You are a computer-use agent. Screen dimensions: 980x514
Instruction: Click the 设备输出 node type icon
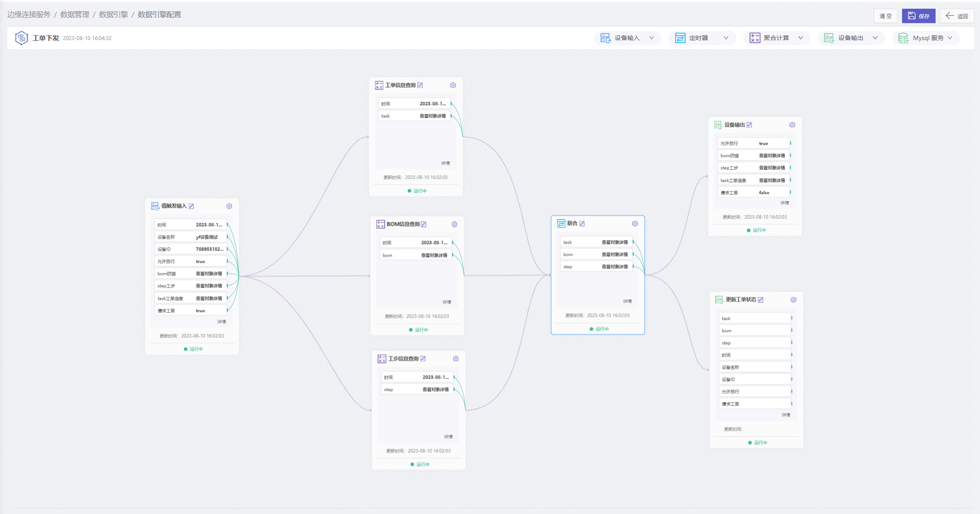[718, 125]
